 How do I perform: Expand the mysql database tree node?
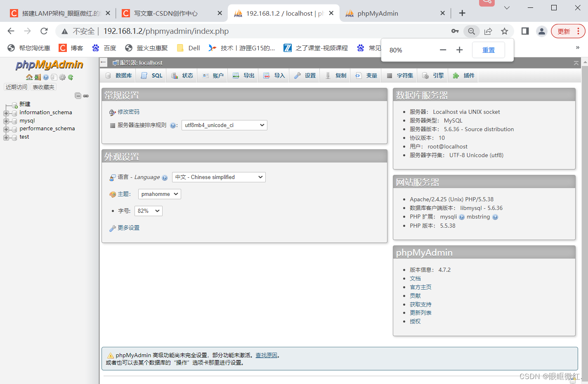(x=6, y=121)
